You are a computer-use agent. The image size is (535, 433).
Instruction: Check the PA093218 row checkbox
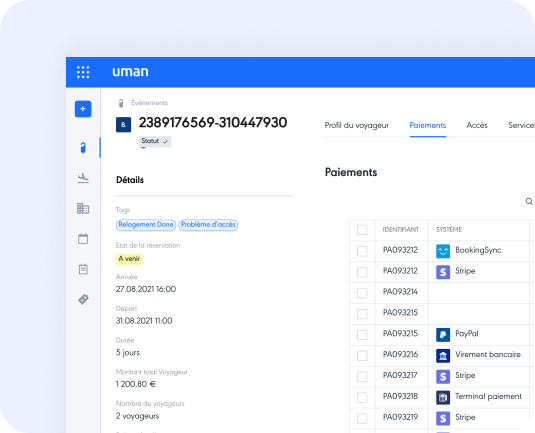[362, 397]
